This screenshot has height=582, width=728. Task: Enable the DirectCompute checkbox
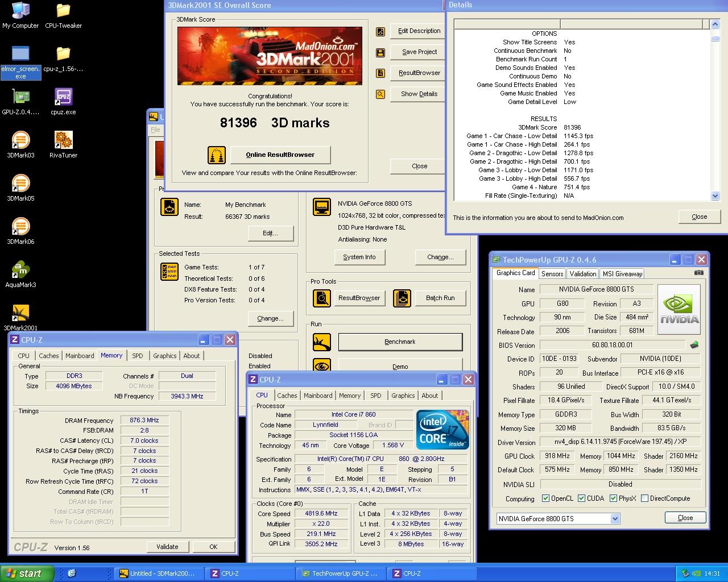[x=644, y=498]
